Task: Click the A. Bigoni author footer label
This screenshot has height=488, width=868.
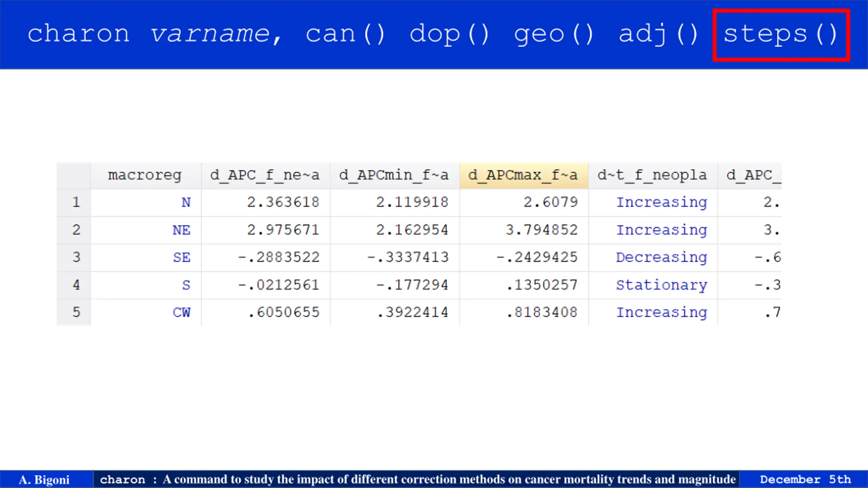Action: click(44, 480)
